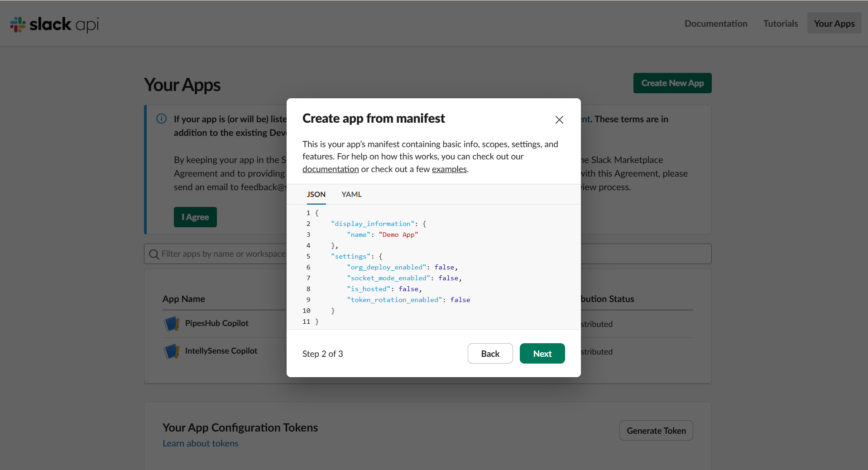Click the Your App Configuration Tokens heading
This screenshot has width=868, height=470.
coord(240,427)
